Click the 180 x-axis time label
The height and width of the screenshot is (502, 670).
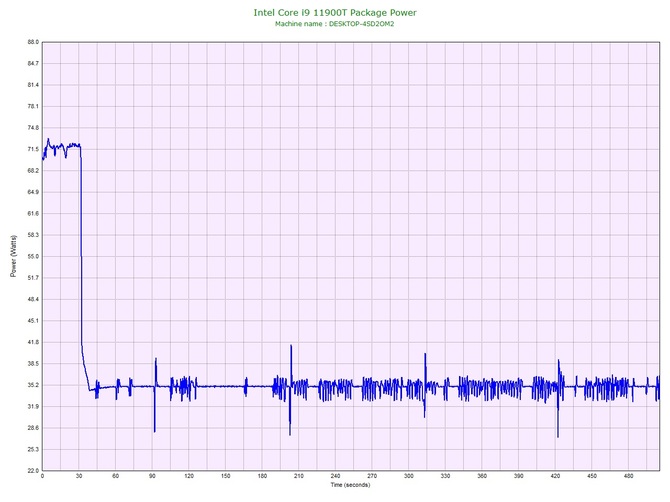tap(262, 476)
